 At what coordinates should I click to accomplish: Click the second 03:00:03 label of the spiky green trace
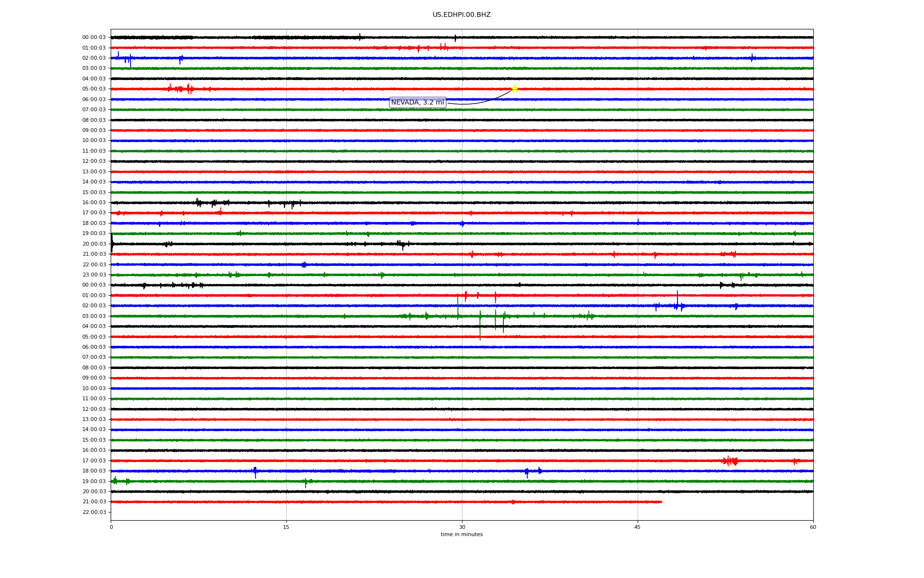[x=94, y=316]
